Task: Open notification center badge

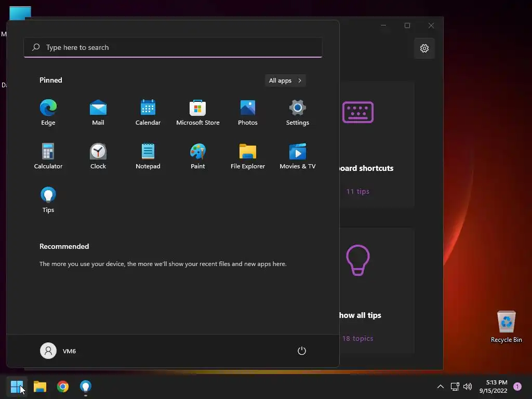Action: pos(517,387)
